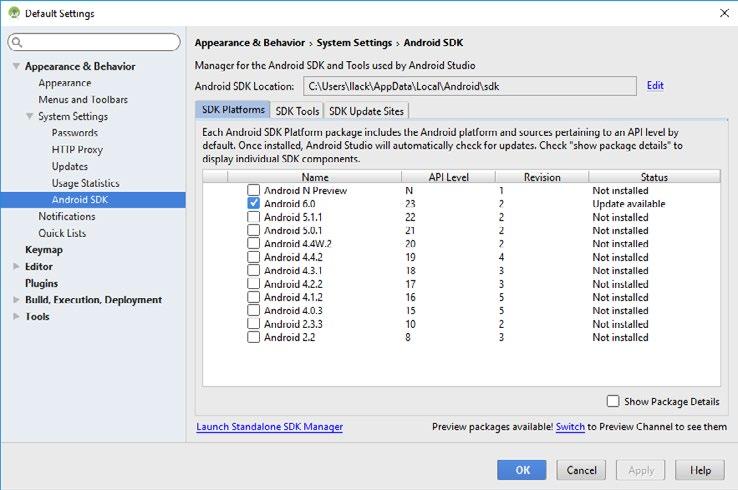Image resolution: width=738 pixels, height=490 pixels.
Task: Click the Switch to Preview Channel link
Action: [570, 427]
